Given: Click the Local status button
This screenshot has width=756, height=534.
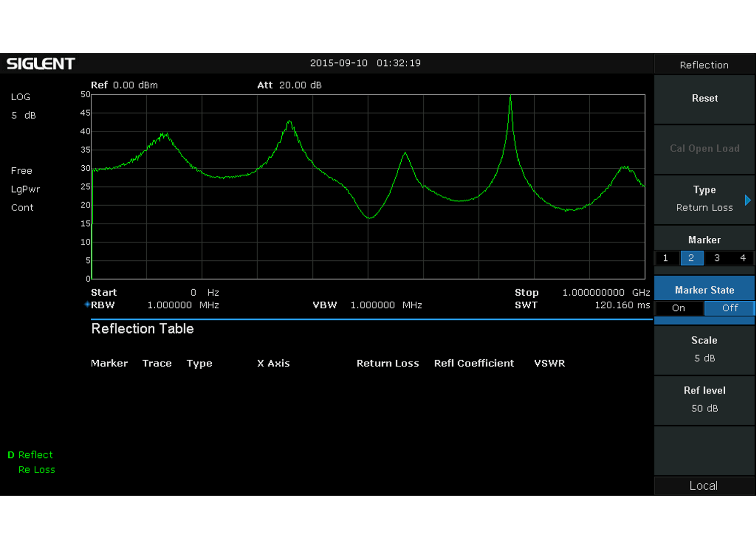Looking at the screenshot, I should 704,486.
